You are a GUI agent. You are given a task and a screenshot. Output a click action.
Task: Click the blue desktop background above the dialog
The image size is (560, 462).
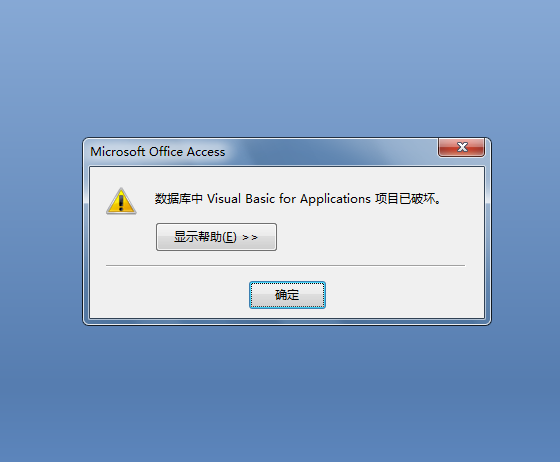pos(280,68)
